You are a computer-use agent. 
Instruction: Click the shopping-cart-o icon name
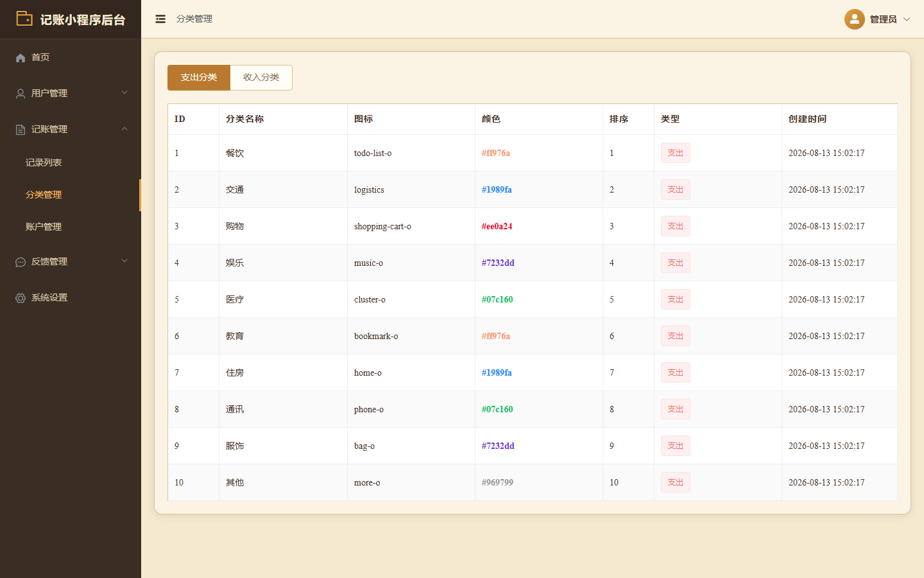pos(382,226)
